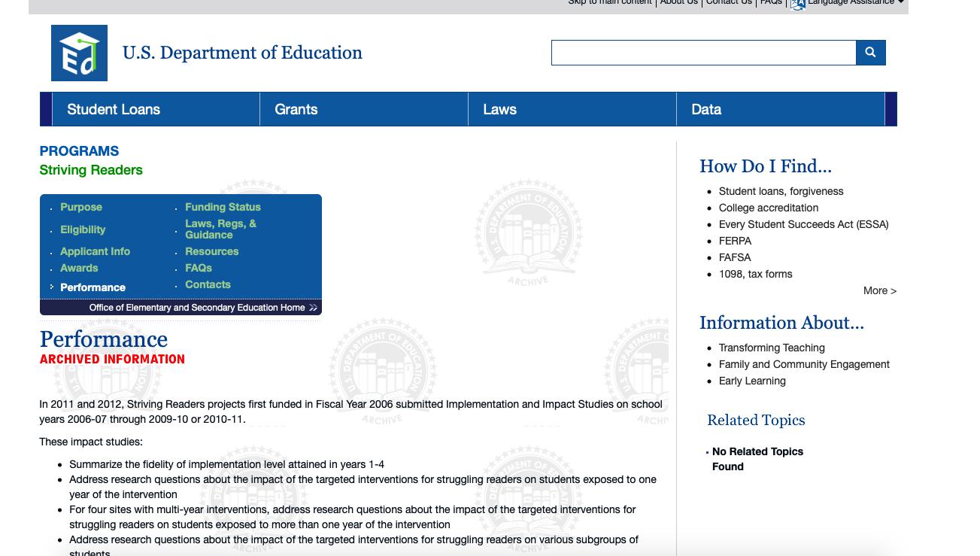Open the FERPA link
Viewport: 980px width, 556px height.
click(736, 241)
